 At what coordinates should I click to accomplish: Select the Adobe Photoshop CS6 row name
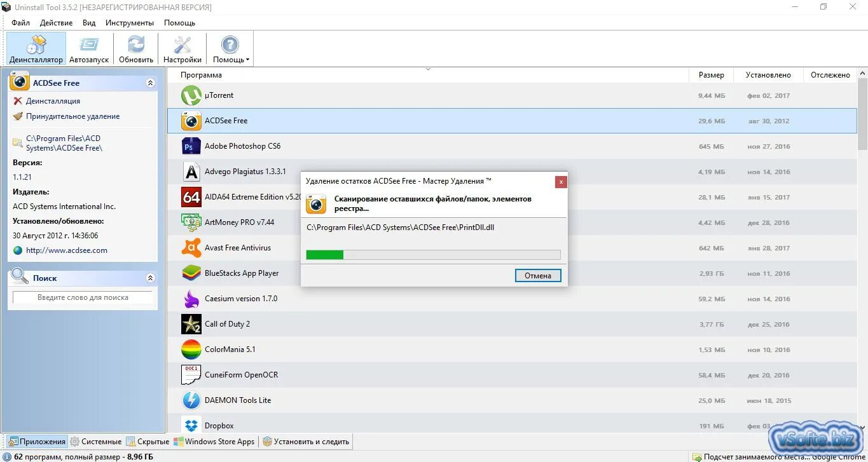point(242,146)
